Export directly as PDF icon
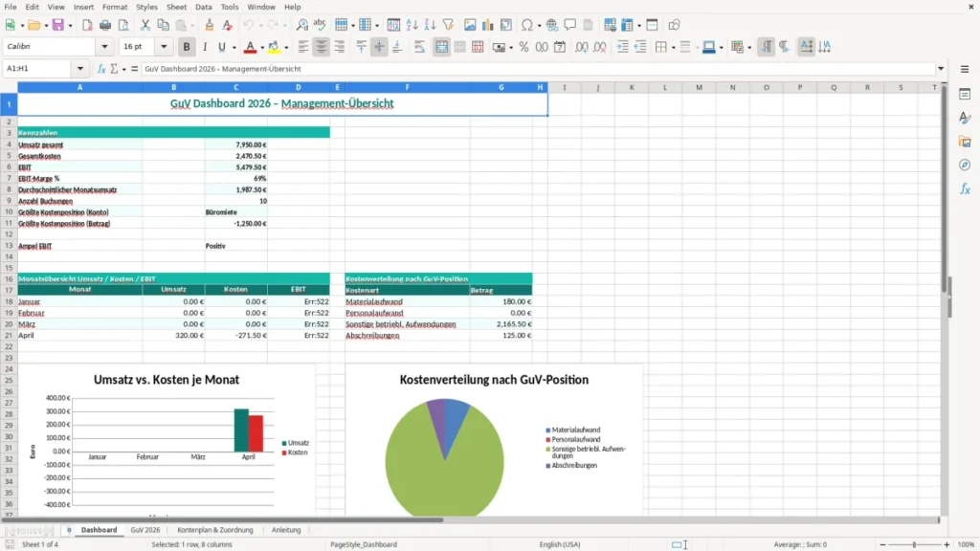980x551 pixels. tap(87, 25)
